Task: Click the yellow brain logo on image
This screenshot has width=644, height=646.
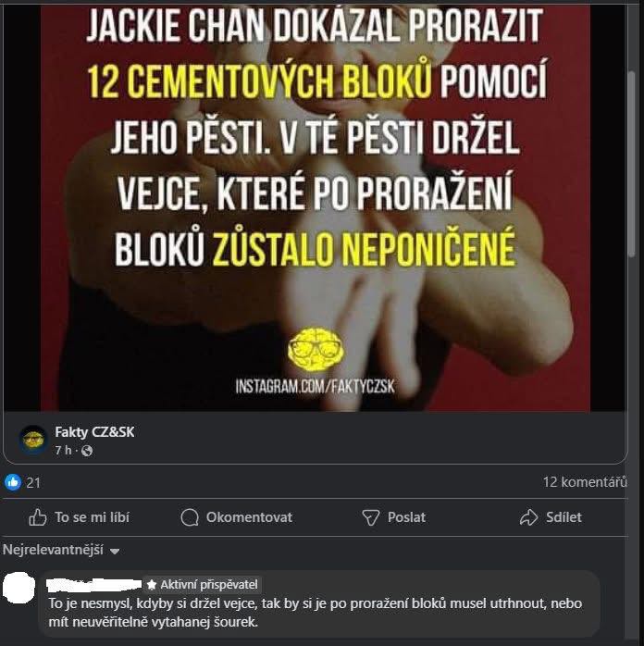Action: coord(316,350)
